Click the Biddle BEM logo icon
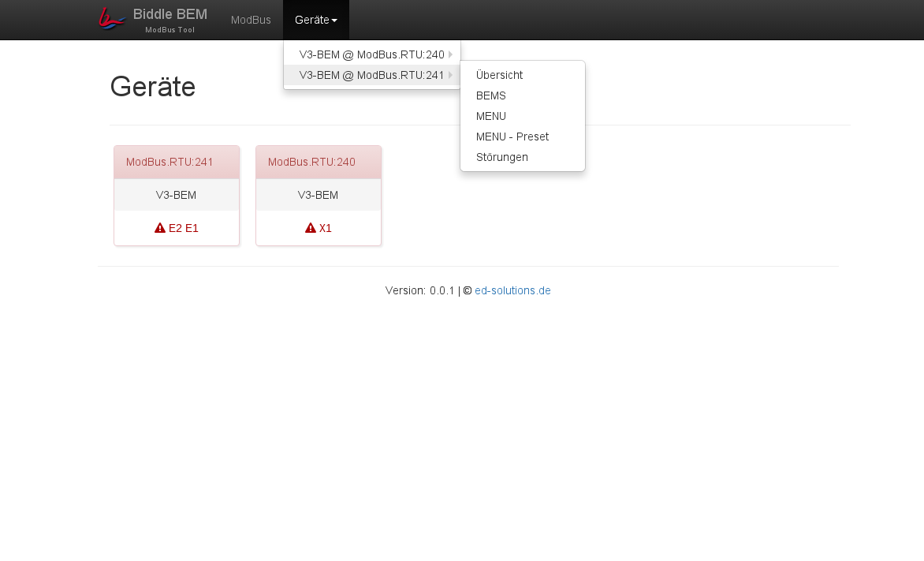Viewport: 924px width, 561px height. point(112,18)
